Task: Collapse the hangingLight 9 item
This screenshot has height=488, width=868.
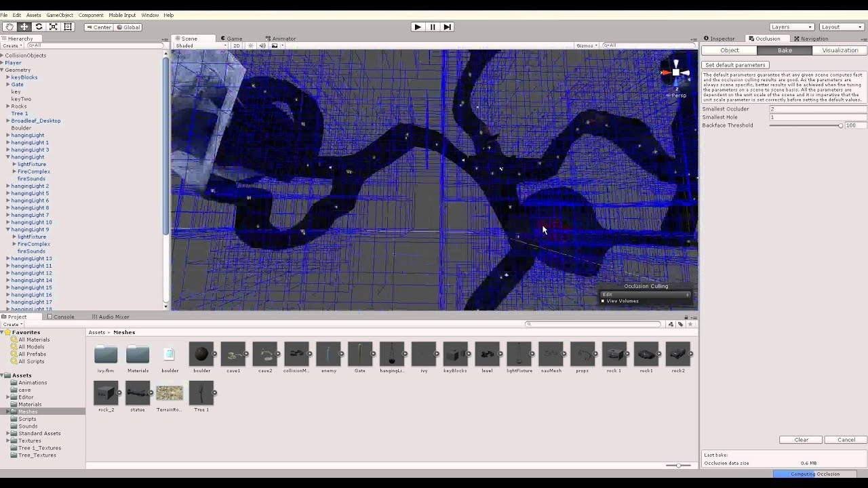Action: (8, 230)
